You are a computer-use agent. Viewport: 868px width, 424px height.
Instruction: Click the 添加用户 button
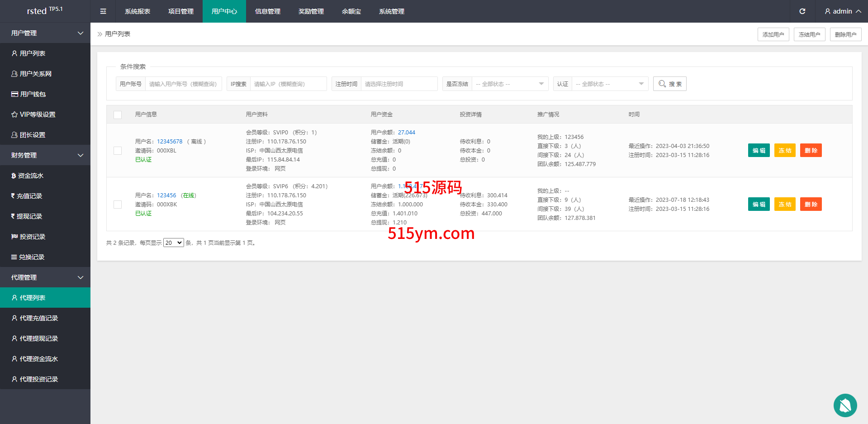(773, 34)
